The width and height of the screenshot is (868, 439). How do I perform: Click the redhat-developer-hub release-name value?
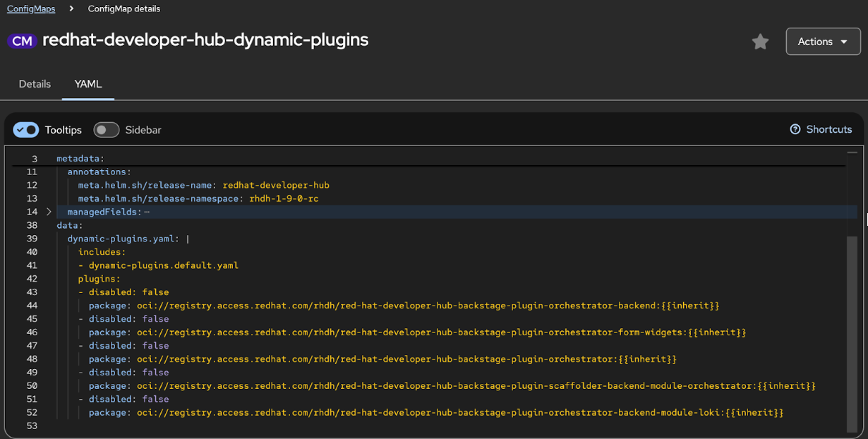click(x=276, y=185)
